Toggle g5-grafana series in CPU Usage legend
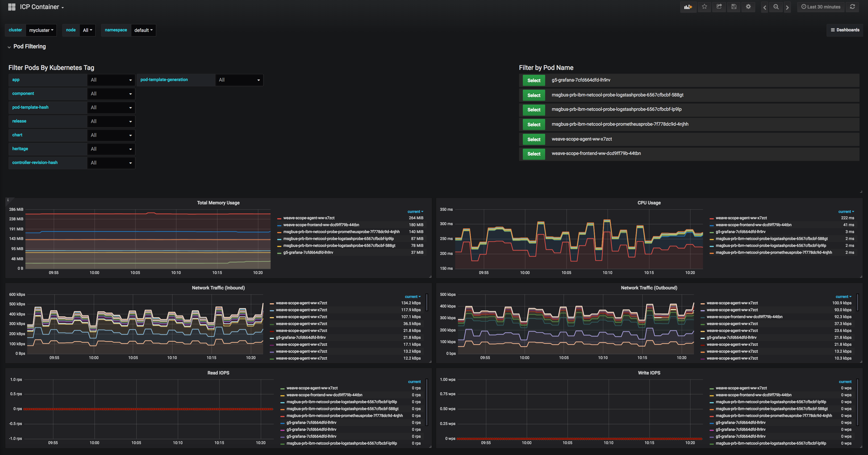Image resolution: width=868 pixels, height=455 pixels. pos(740,232)
